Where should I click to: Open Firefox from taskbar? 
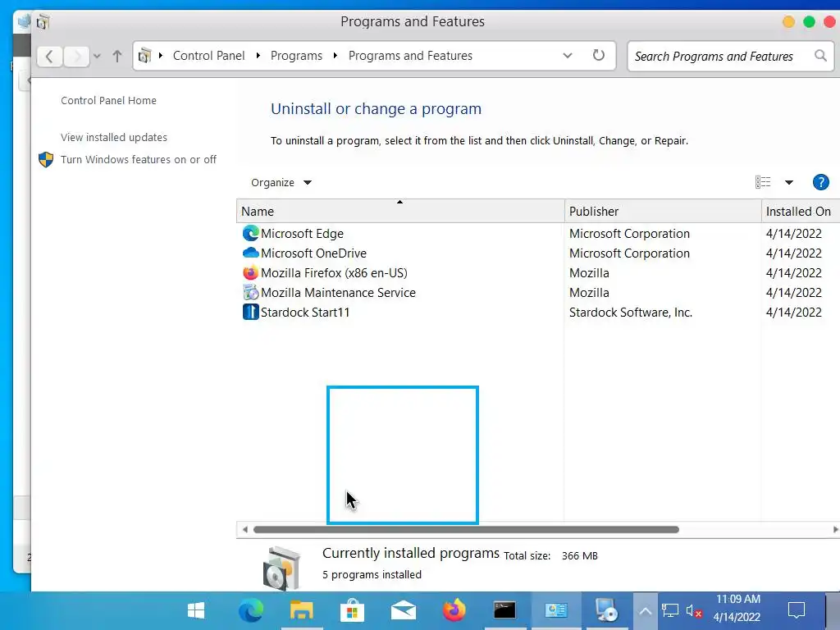point(454,610)
